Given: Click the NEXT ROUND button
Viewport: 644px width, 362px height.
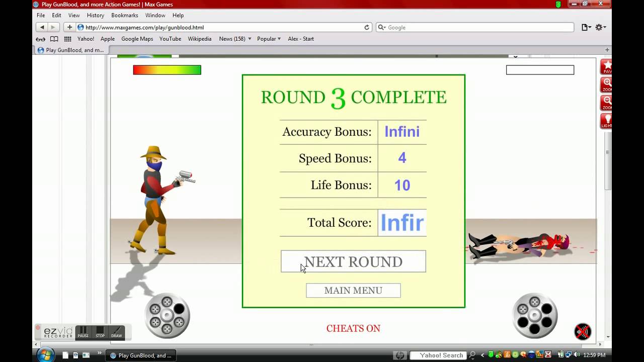Looking at the screenshot, I should (353, 261).
